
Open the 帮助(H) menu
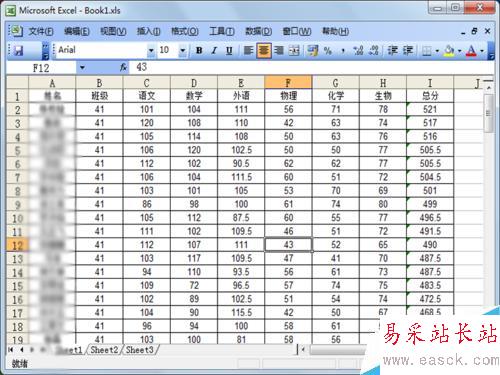click(x=335, y=32)
